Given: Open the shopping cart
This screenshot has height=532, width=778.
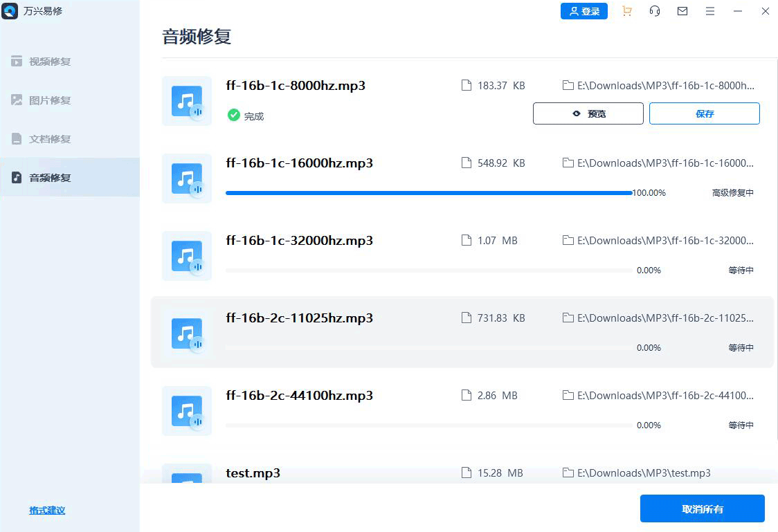Looking at the screenshot, I should tap(627, 11).
